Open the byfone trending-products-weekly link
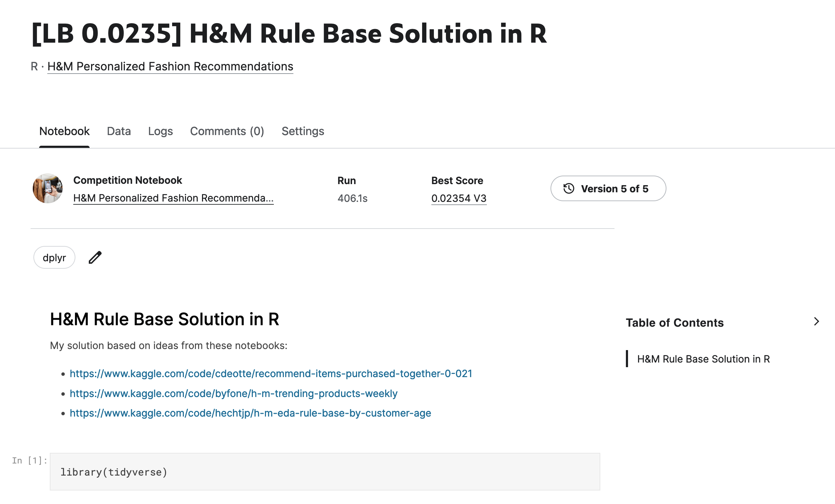The width and height of the screenshot is (835, 504). click(x=233, y=393)
